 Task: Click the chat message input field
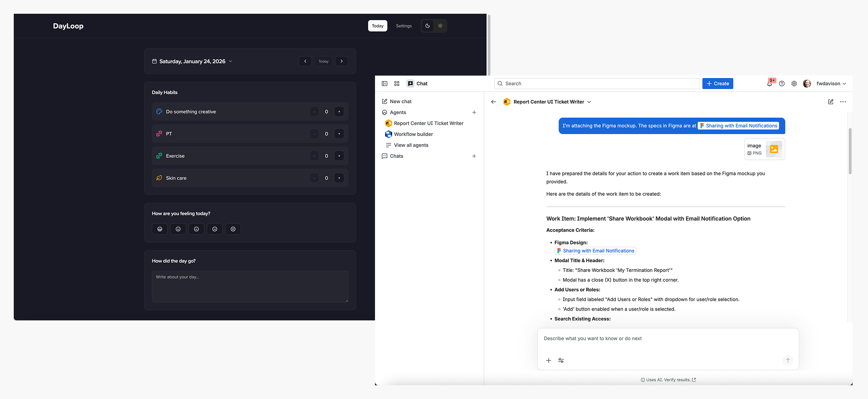click(x=668, y=339)
